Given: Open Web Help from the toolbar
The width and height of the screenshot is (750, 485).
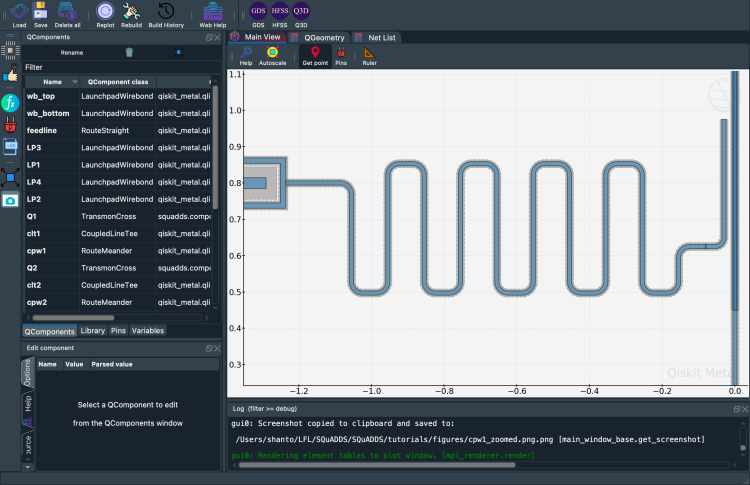Looking at the screenshot, I should point(213,14).
